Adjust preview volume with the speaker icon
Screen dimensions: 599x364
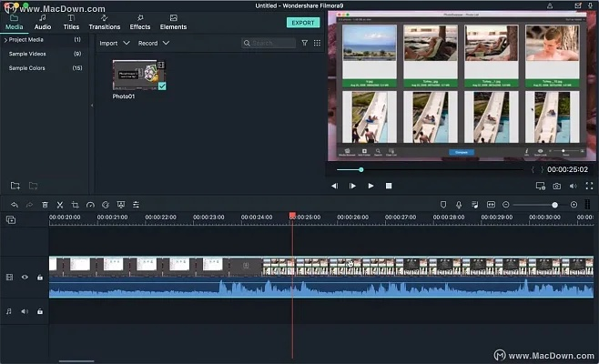point(573,186)
